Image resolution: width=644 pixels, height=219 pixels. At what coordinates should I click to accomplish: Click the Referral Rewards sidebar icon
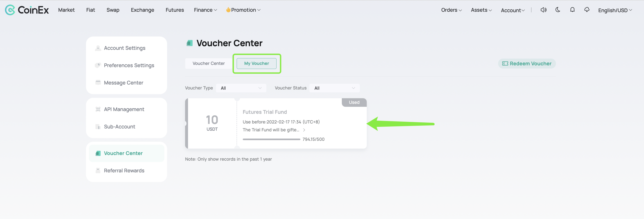click(x=98, y=170)
